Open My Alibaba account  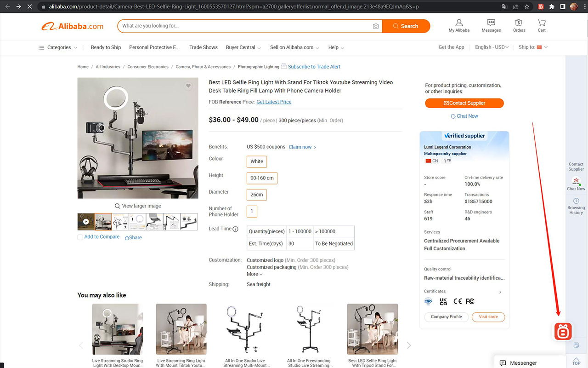[458, 26]
